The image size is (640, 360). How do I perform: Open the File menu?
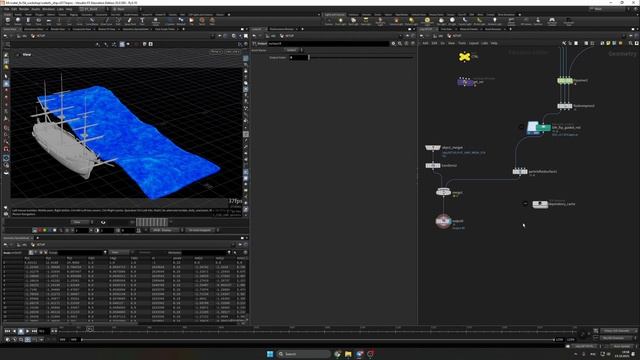[x=7, y=9]
